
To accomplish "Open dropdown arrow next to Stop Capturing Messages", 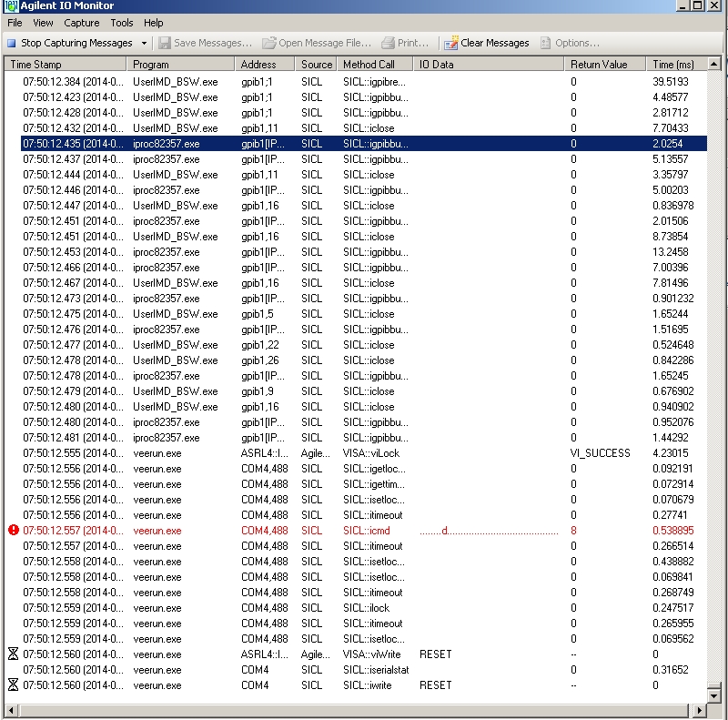I will pyautogui.click(x=144, y=43).
